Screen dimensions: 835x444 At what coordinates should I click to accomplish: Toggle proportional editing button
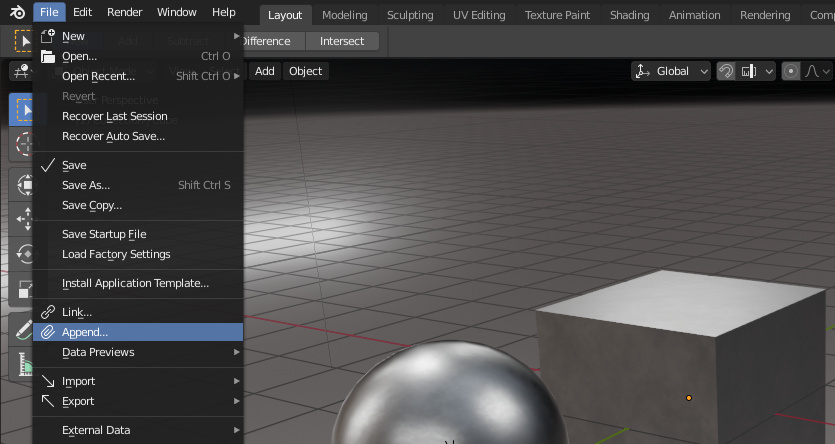point(792,71)
